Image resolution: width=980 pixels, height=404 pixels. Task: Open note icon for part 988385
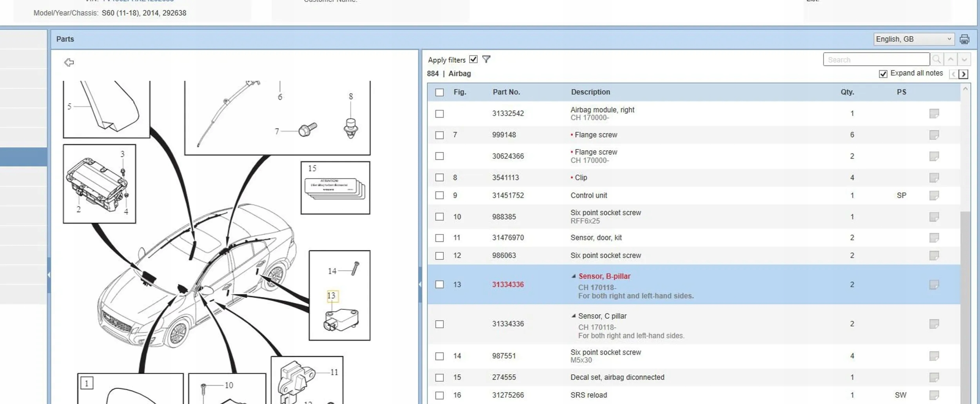(x=934, y=217)
